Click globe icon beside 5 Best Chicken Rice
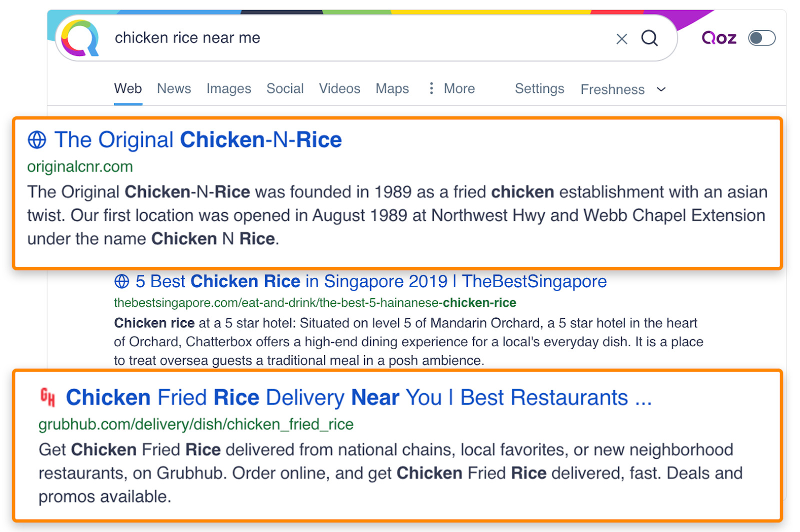The width and height of the screenshot is (800, 532). point(121,281)
